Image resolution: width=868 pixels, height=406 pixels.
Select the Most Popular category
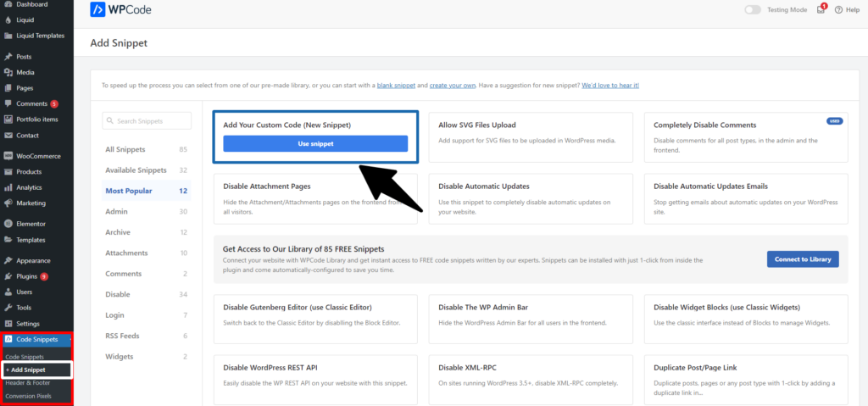129,191
